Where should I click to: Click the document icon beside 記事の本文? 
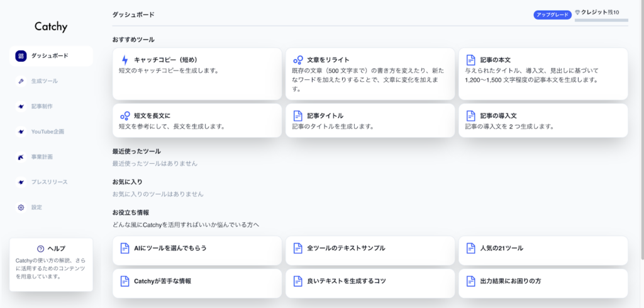coord(470,60)
